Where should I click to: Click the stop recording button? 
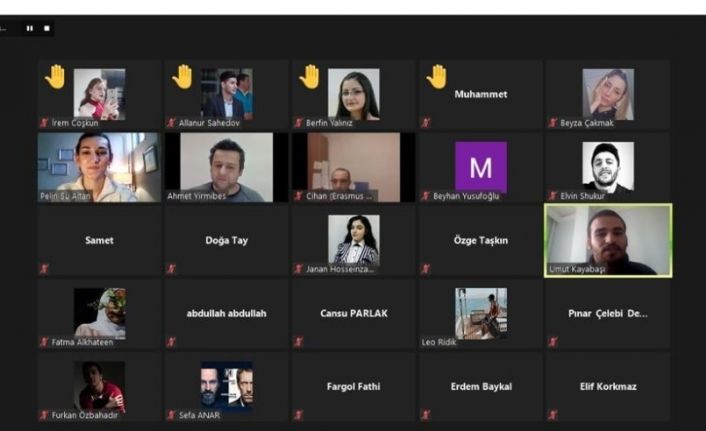click(47, 28)
